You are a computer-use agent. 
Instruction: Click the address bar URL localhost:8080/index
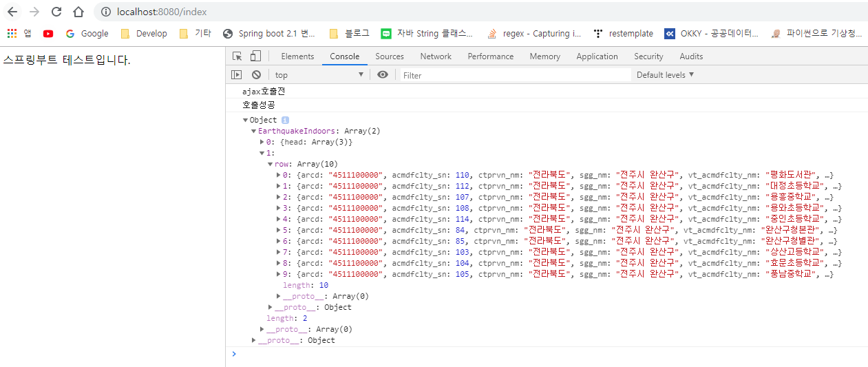(162, 12)
